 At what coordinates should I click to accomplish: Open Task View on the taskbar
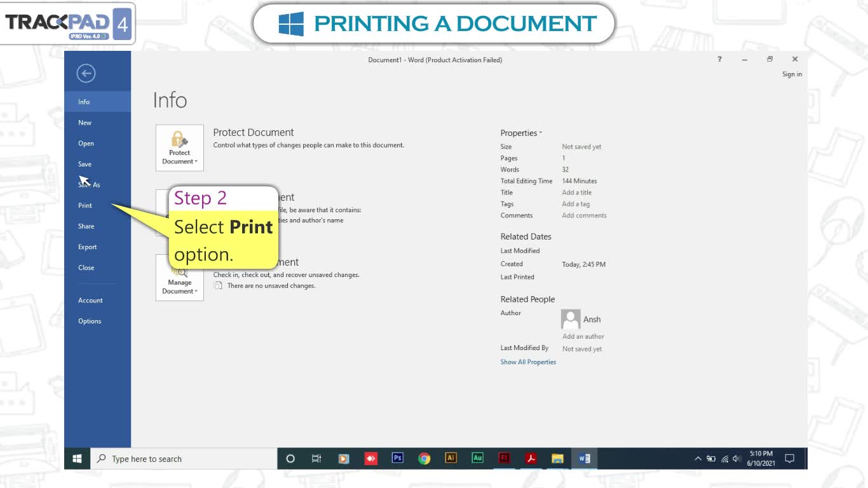[316, 459]
